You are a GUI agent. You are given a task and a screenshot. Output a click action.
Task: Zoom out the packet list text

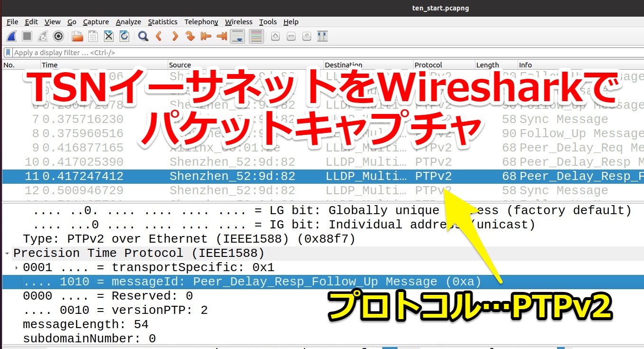click(x=291, y=36)
